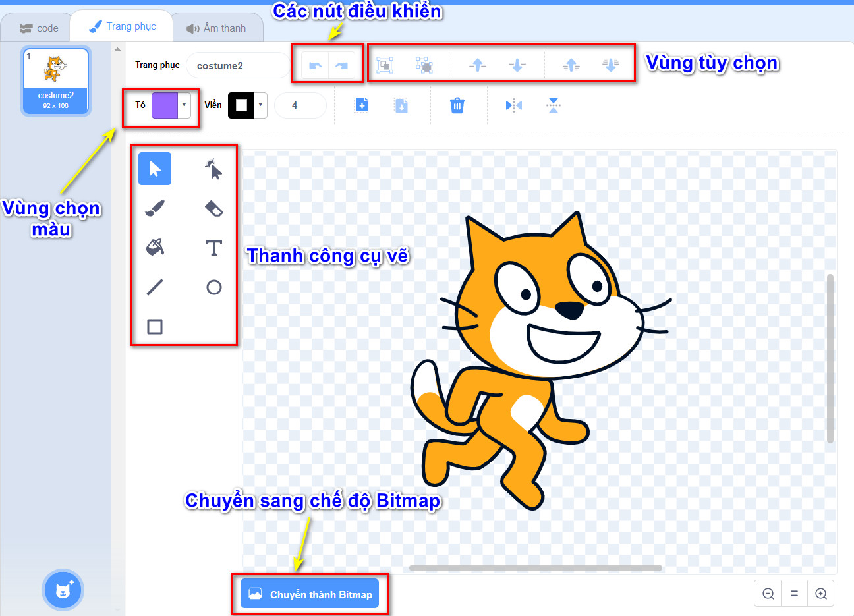Click the Undo arrow button
The width and height of the screenshot is (854, 616).
315,65
